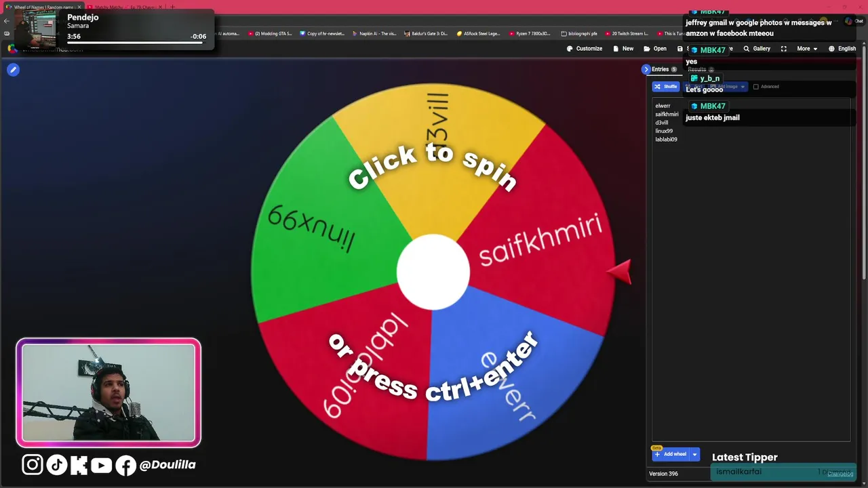Click the entry "elwerr" in the list
The height and width of the screenshot is (488, 868).
(663, 106)
